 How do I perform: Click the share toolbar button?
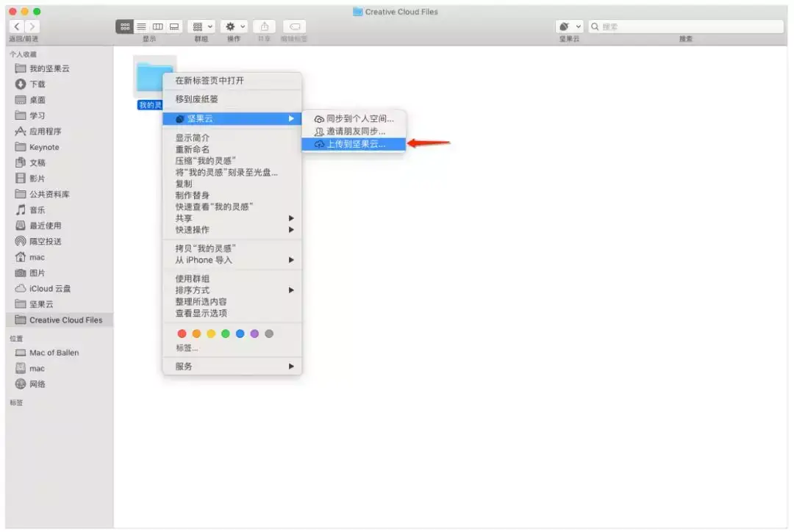click(x=265, y=26)
